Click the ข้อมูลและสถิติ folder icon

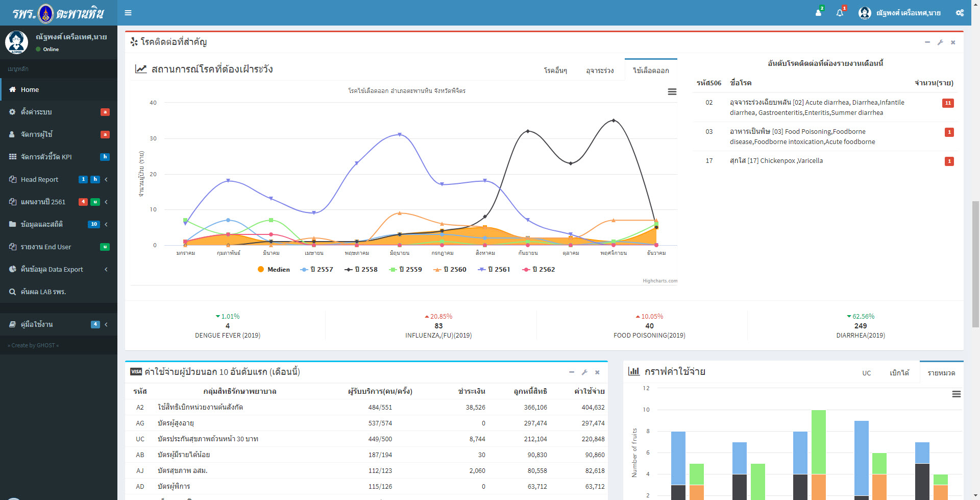(x=12, y=224)
